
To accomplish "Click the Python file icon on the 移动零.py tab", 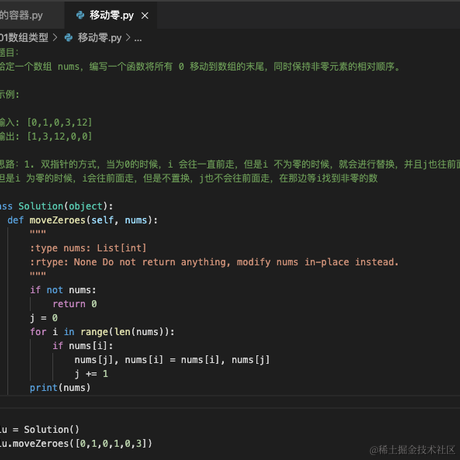I will point(80,15).
